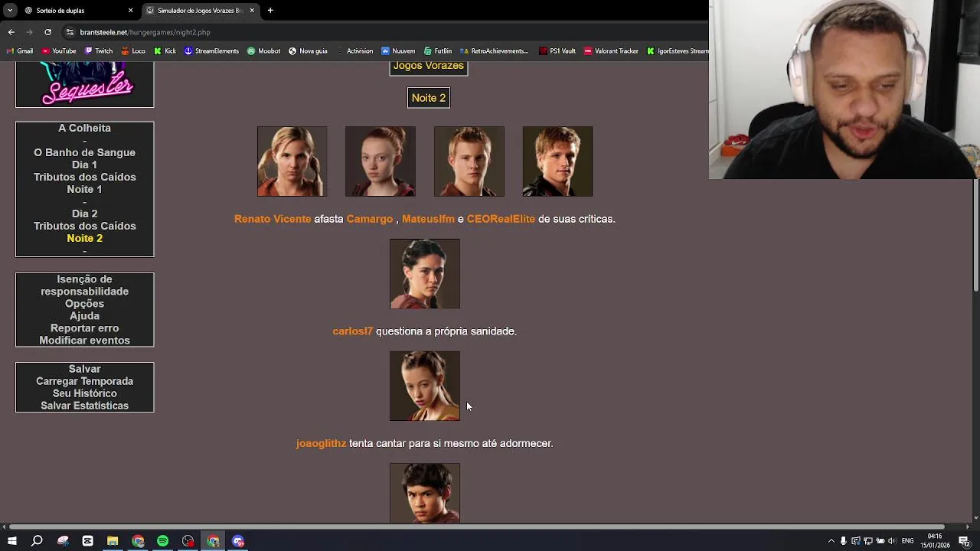Open the YouTube bookmark
Image resolution: width=980 pixels, height=551 pixels.
pos(59,51)
